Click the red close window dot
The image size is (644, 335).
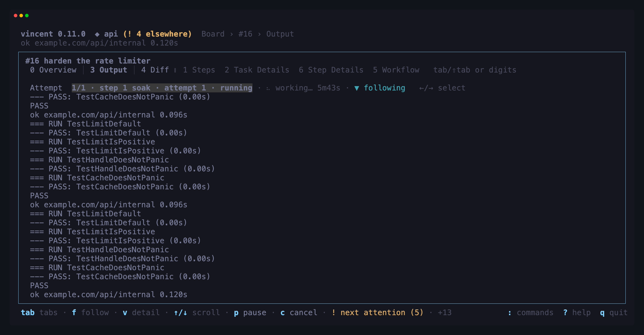(16, 16)
